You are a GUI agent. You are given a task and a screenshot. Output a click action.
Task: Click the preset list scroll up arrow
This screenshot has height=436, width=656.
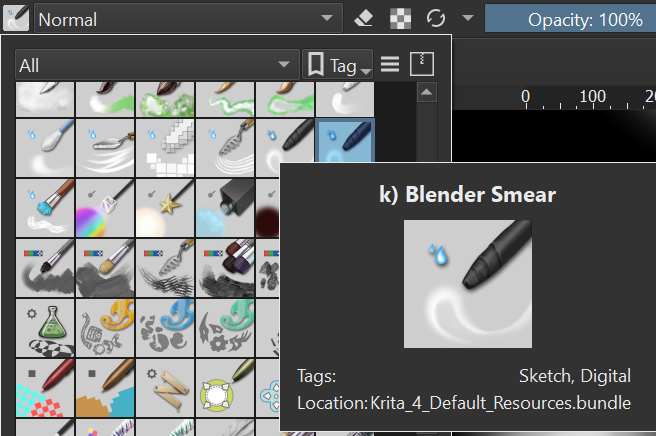point(425,94)
